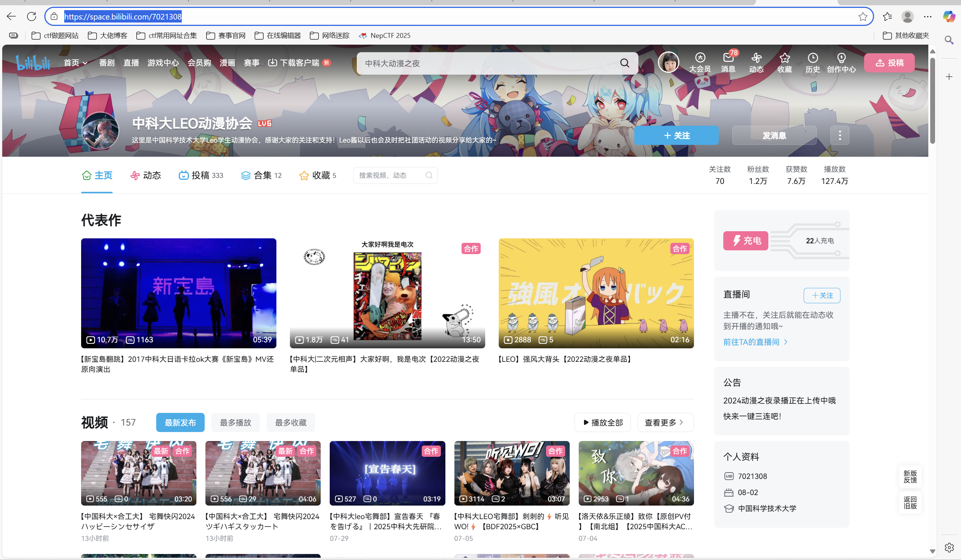Follow the 直播间 with +关注
961x560 pixels.
coord(822,295)
